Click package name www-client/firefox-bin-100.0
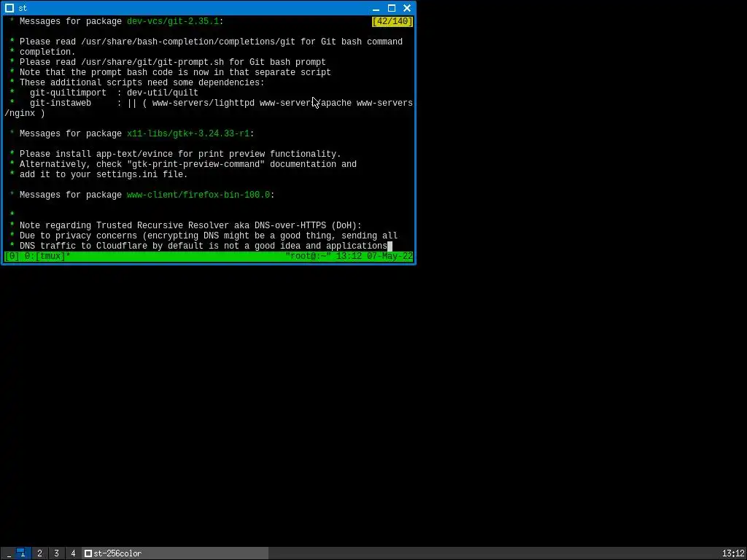Viewport: 747px width, 560px height. [198, 195]
